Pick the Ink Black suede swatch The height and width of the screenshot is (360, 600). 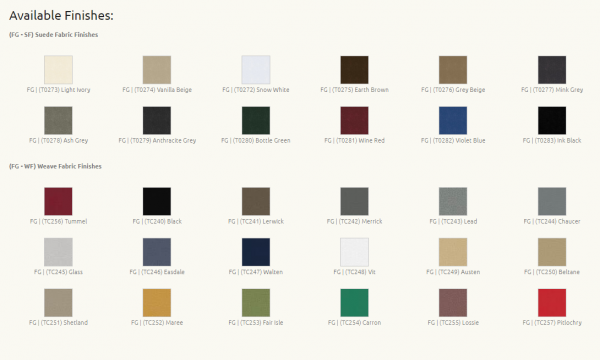pos(552,121)
